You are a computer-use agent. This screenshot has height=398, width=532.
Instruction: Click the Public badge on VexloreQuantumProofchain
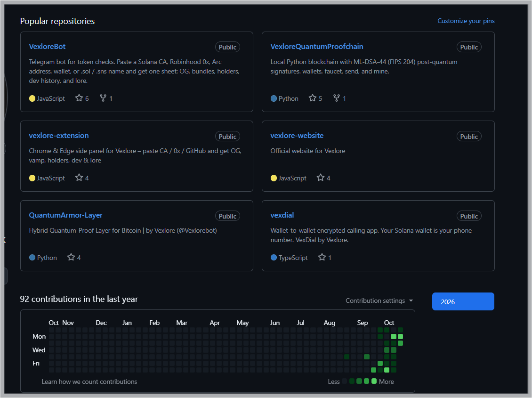click(469, 47)
